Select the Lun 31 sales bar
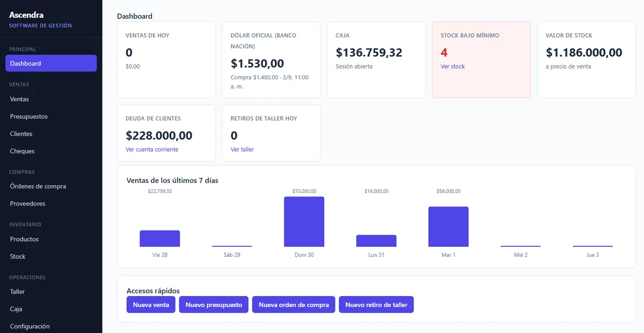This screenshot has height=333, width=644. coord(376,241)
